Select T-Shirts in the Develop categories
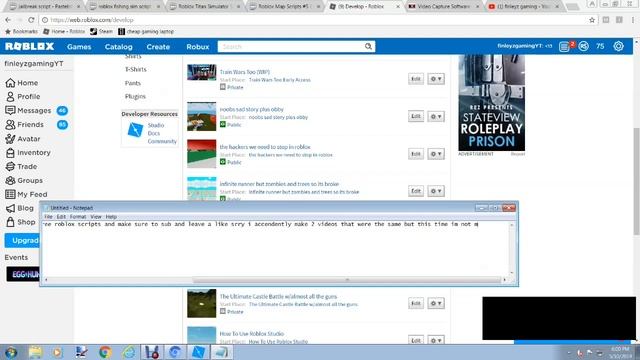The width and height of the screenshot is (640, 360). pos(136,69)
